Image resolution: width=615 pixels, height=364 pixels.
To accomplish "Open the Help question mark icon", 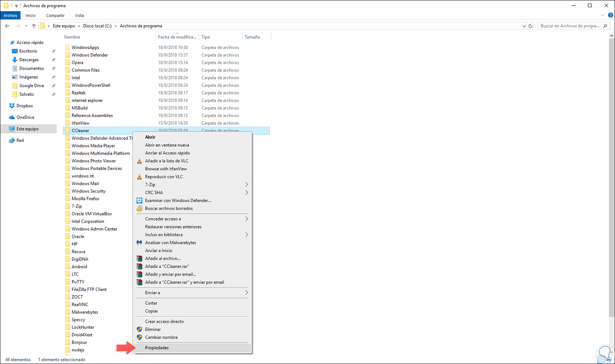I will (x=611, y=15).
